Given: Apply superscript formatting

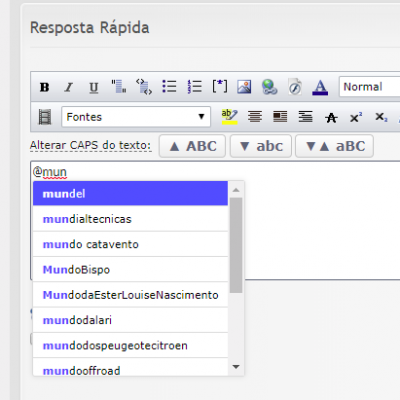Looking at the screenshot, I should [x=356, y=117].
